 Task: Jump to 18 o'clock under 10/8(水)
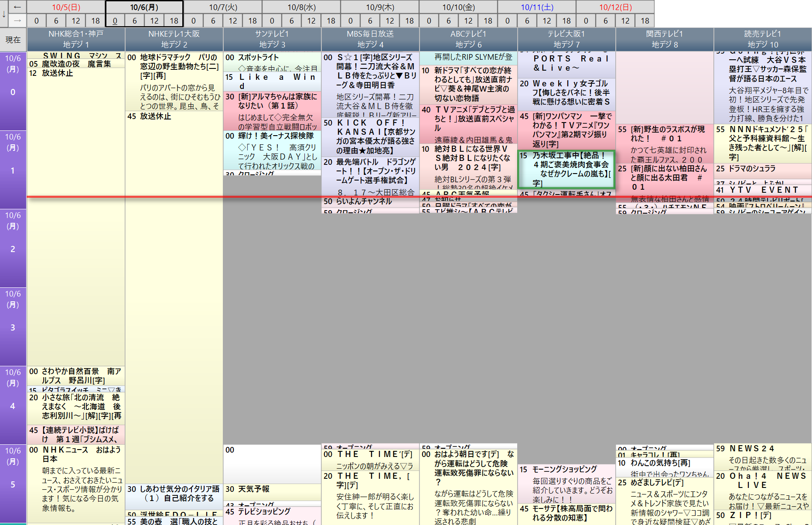coord(331,20)
